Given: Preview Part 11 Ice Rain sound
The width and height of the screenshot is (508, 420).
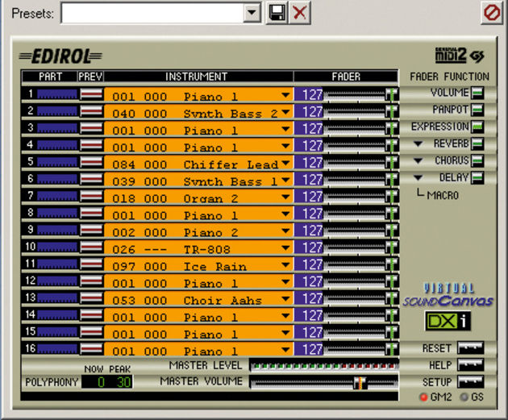Looking at the screenshot, I should pyautogui.click(x=91, y=264).
